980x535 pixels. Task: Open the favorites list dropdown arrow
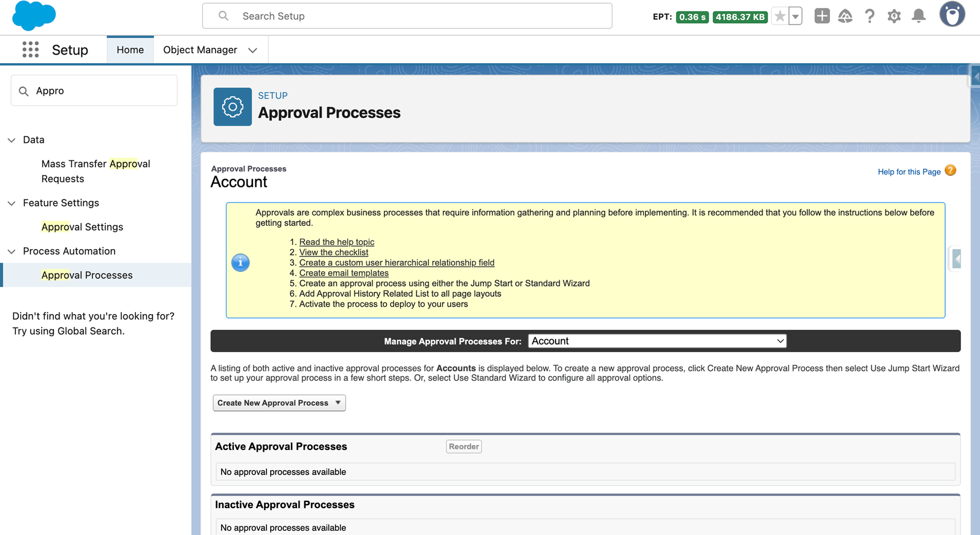coord(795,17)
